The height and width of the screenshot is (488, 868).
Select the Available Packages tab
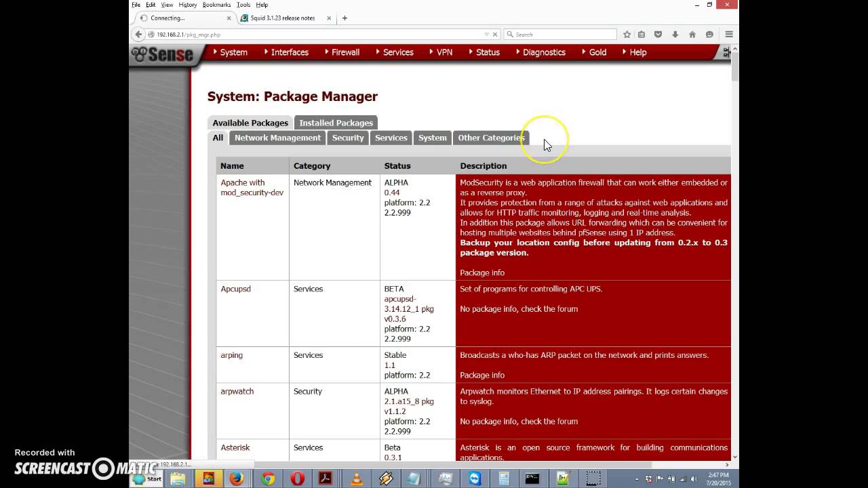tap(250, 123)
